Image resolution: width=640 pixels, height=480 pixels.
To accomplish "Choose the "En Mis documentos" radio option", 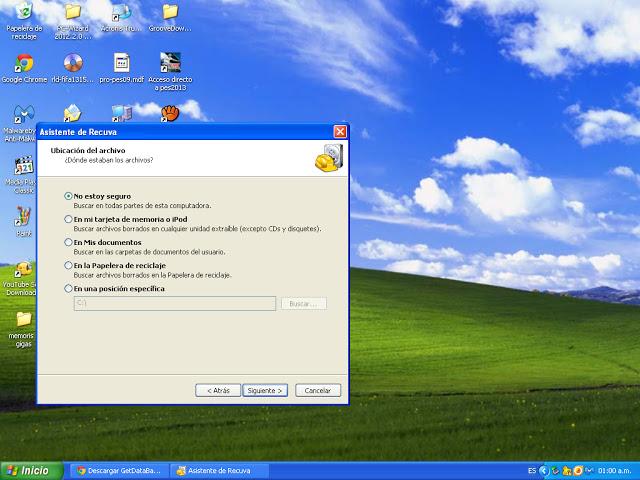I will pyautogui.click(x=68, y=242).
